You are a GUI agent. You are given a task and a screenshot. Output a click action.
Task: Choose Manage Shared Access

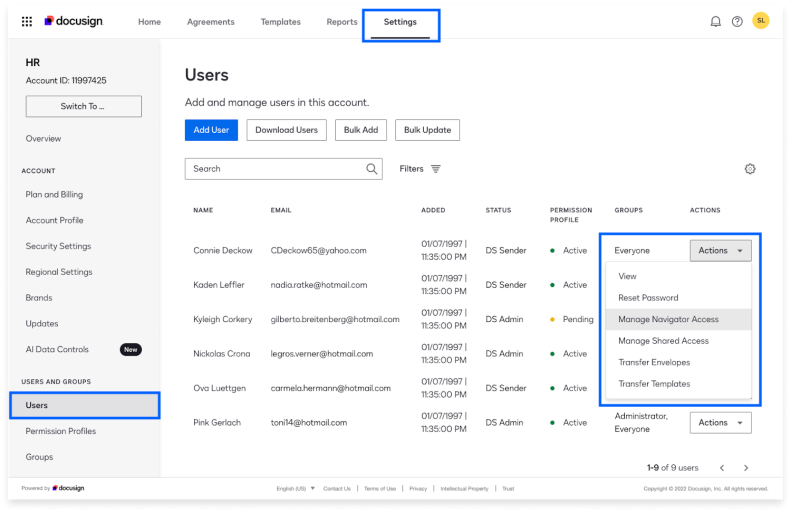tap(679, 341)
